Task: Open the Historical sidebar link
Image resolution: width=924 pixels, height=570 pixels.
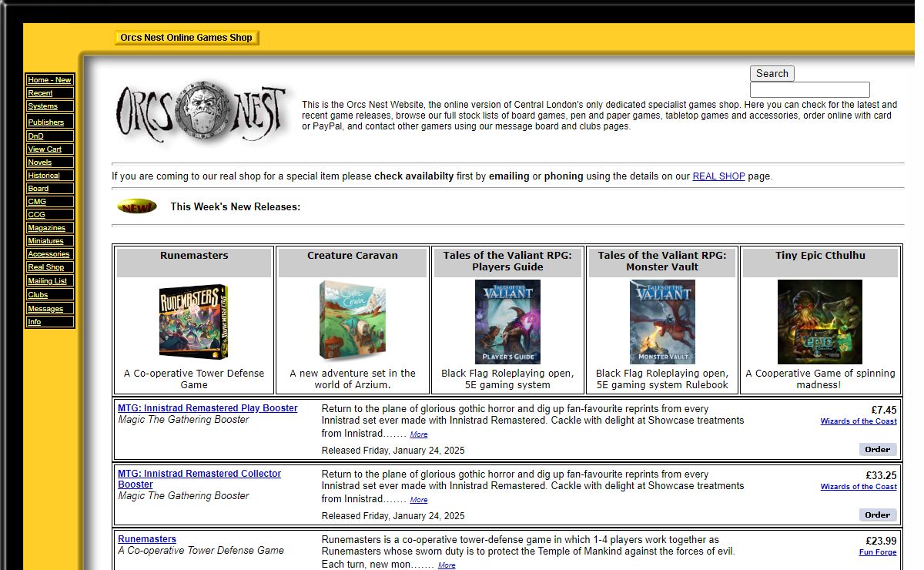Action: point(44,176)
